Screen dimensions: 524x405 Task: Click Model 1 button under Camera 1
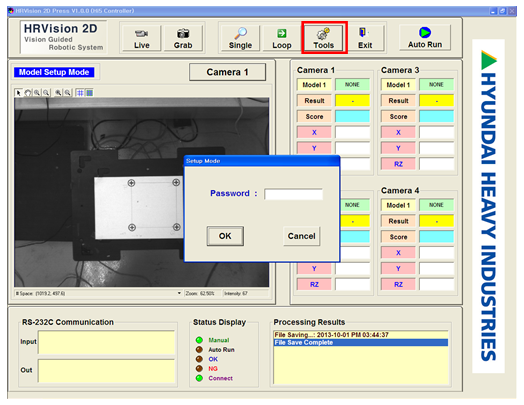point(314,85)
